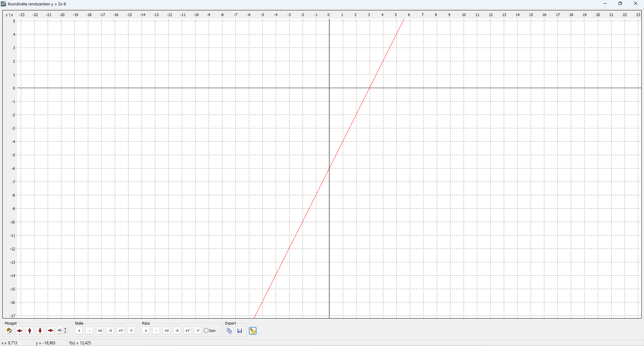
Task: Click the save floppy disk icon under Export
Action: coord(240,331)
